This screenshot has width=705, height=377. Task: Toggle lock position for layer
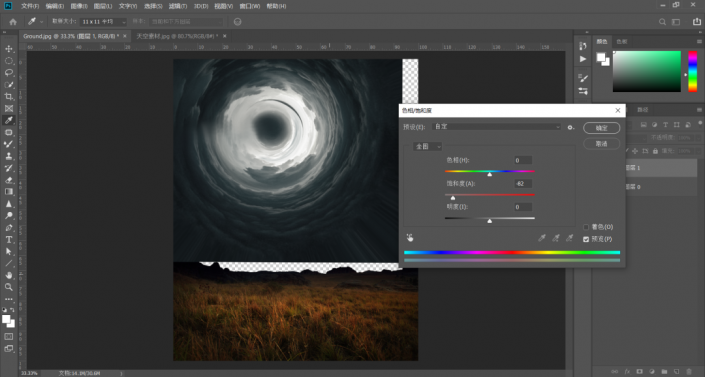pos(635,151)
